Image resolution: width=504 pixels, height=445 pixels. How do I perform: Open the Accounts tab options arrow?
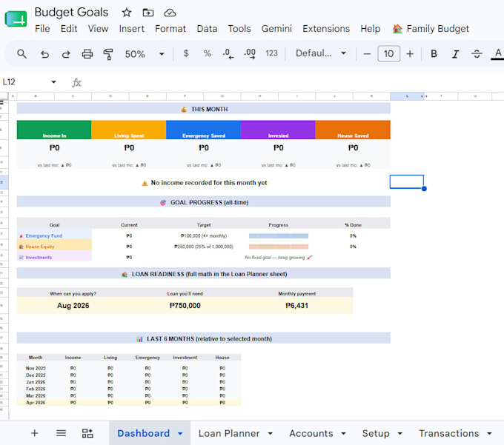(x=343, y=434)
